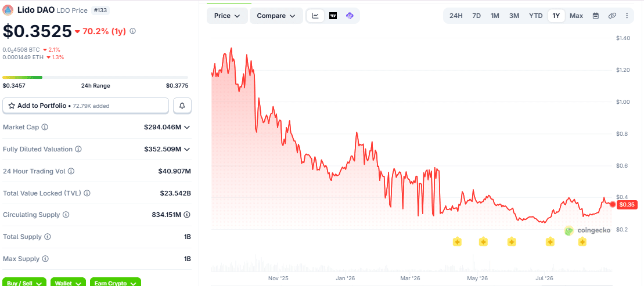Select the 24H time range
Screen dimensions: 644x286
[456, 16]
